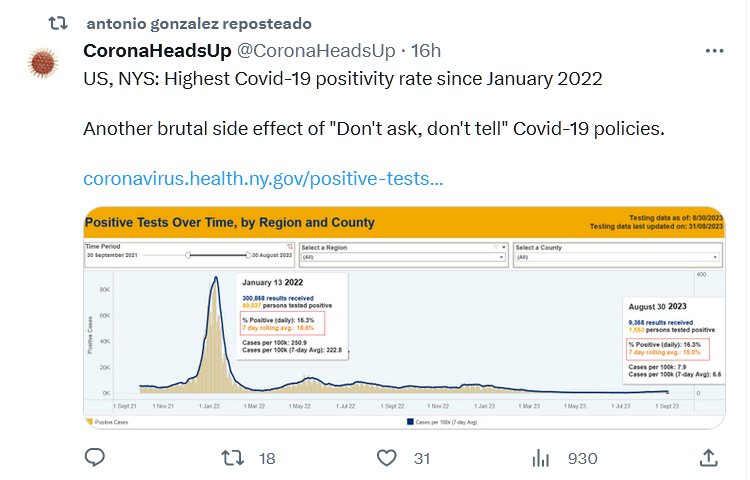
Task: Repost the CoronaHeadsUp tweet
Action: click(x=232, y=457)
